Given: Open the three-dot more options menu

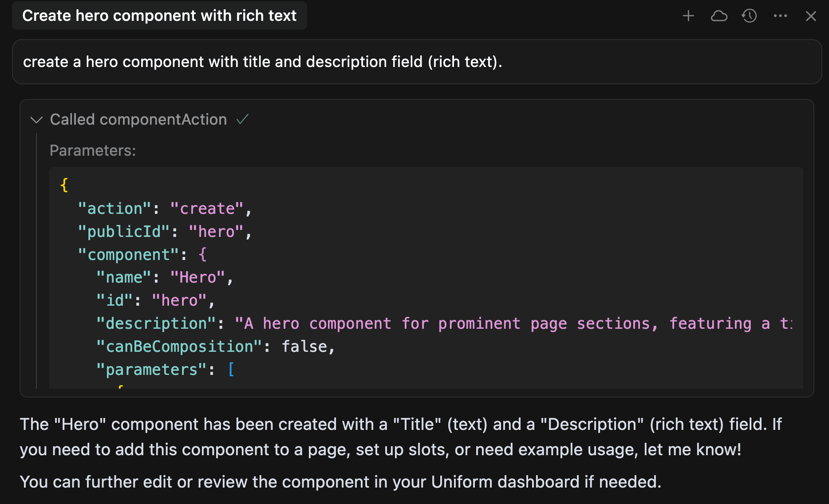Looking at the screenshot, I should [780, 16].
